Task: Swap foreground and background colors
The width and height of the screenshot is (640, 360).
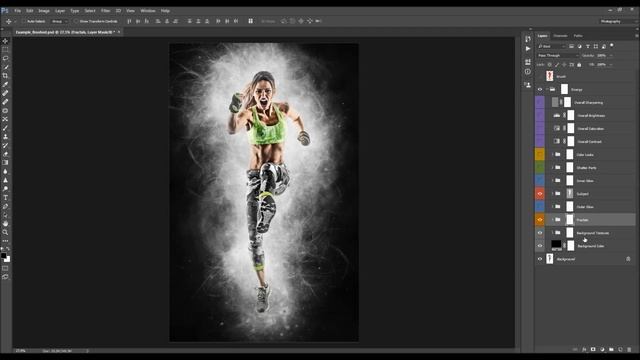Action: (8, 249)
